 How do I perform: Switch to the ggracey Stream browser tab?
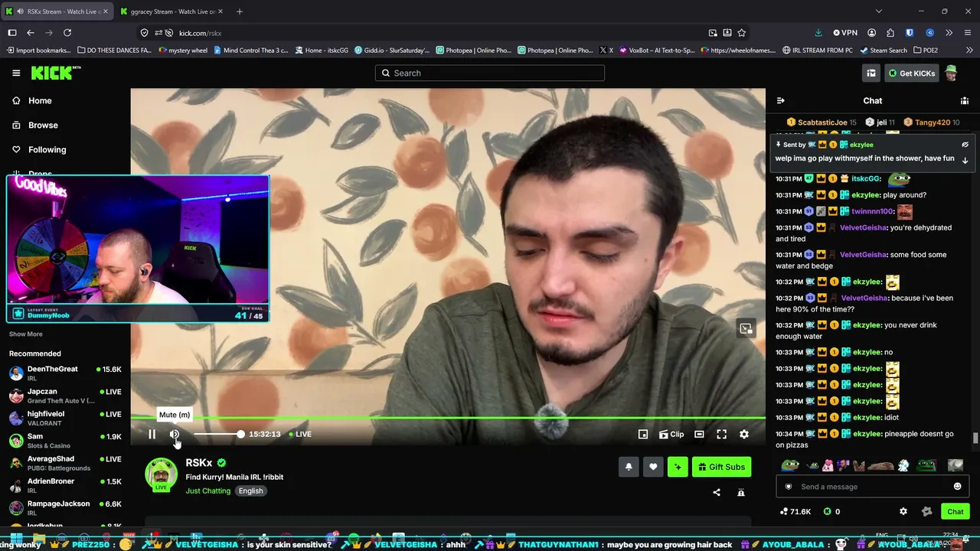coord(172,11)
